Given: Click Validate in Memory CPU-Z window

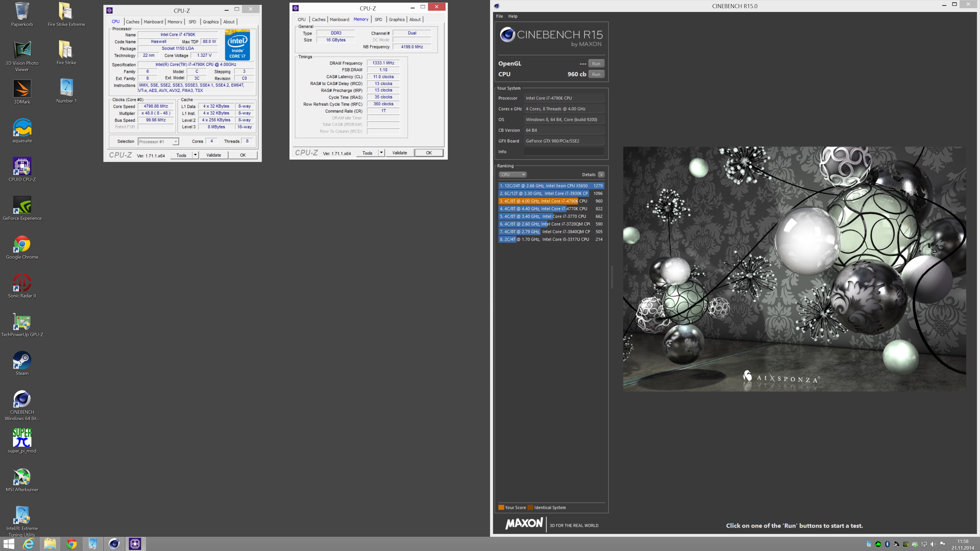Looking at the screenshot, I should pyautogui.click(x=399, y=153).
